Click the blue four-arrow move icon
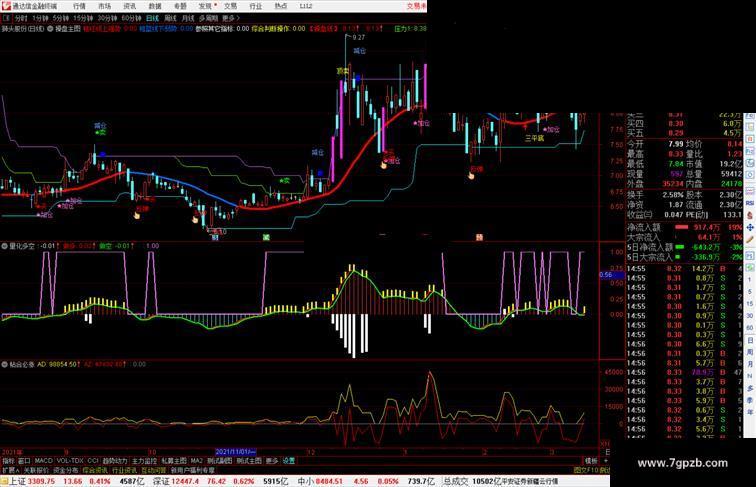 (x=750, y=227)
